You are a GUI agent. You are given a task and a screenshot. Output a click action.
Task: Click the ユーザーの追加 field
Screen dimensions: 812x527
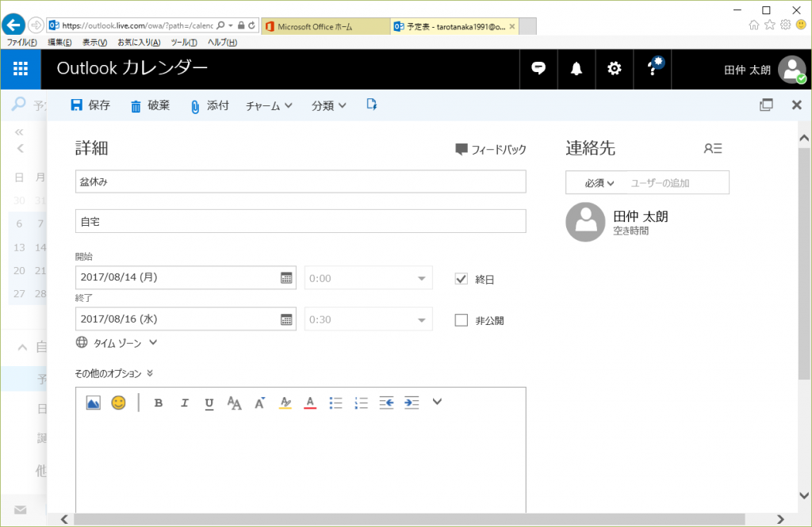coord(677,183)
